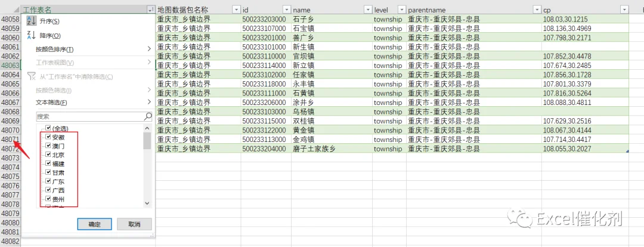This screenshot has width=644, height=247.
Task: Toggle the 广东 checkbox
Action: coord(48,181)
